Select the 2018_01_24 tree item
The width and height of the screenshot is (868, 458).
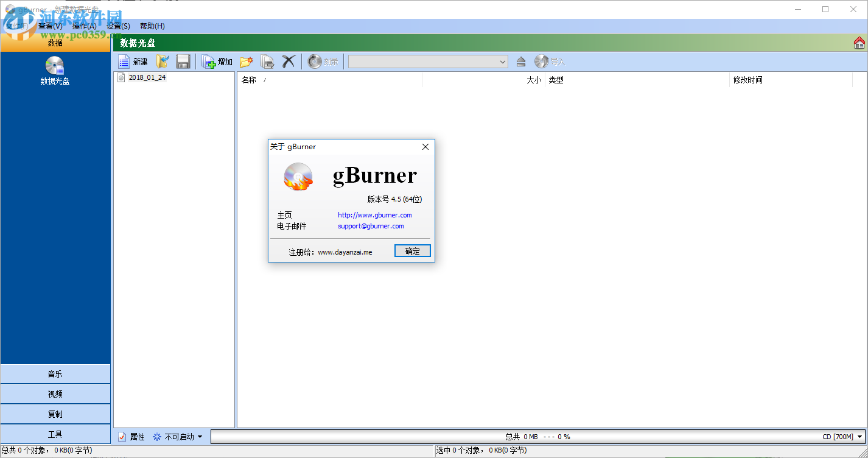[147, 77]
